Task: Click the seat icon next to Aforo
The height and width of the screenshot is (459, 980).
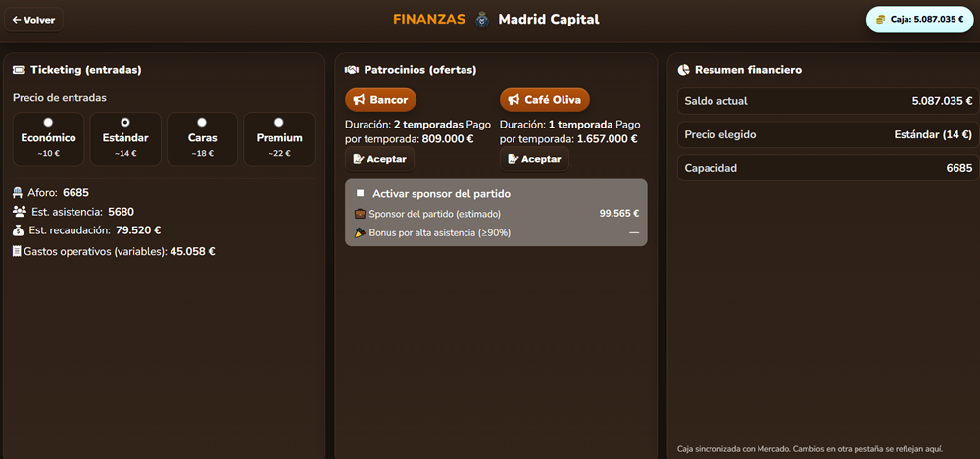Action: click(18, 193)
